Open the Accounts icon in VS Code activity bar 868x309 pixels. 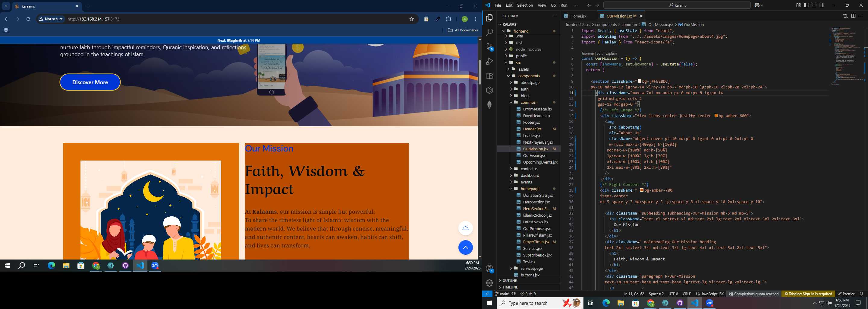pos(489,269)
